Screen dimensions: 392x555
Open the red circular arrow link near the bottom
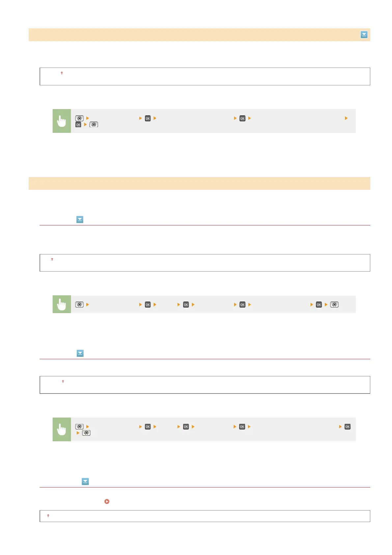point(107,501)
